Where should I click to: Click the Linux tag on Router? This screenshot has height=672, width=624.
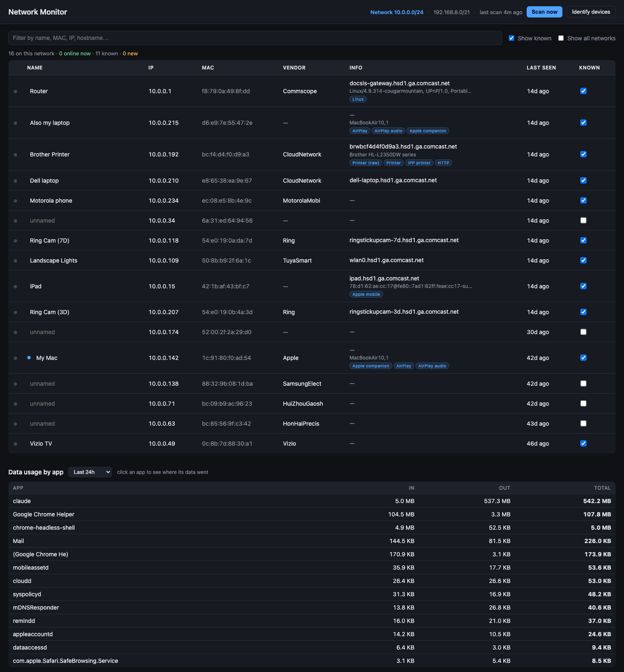[358, 99]
